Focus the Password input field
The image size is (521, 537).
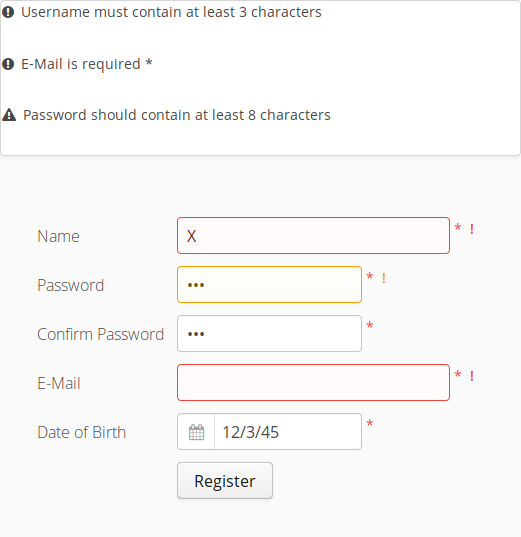tap(269, 285)
